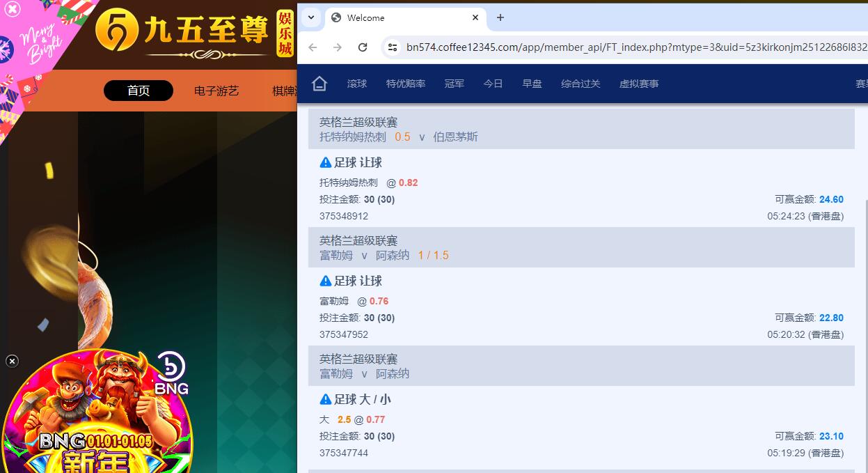
Task: Go back in browser history
Action: 313,47
